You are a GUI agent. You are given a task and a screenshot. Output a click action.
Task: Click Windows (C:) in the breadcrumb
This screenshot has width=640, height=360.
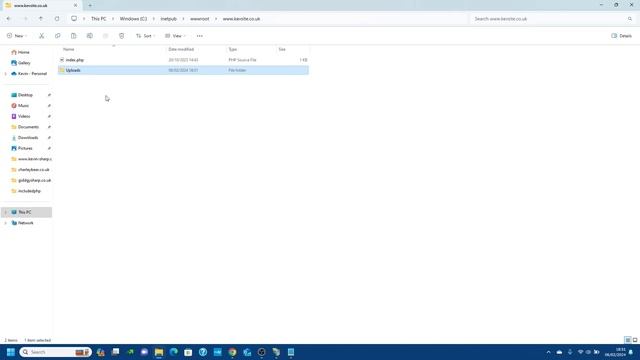(x=133, y=19)
